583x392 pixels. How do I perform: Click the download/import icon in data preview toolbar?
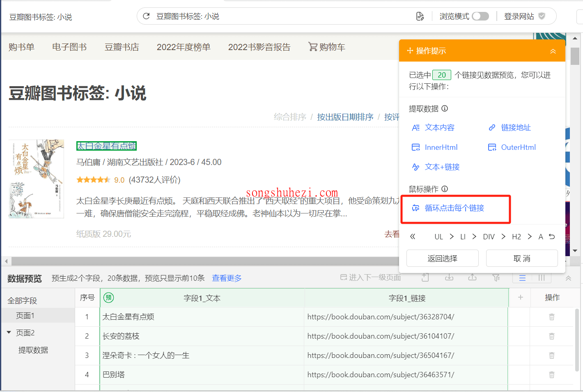pos(449,277)
